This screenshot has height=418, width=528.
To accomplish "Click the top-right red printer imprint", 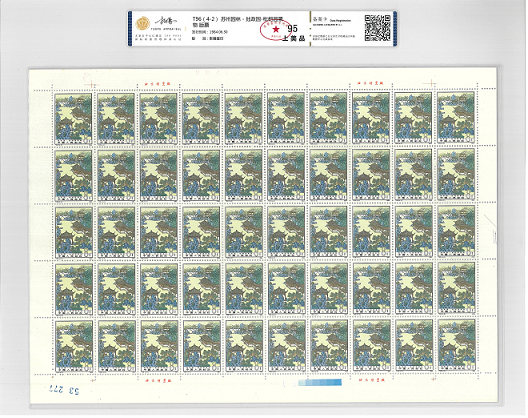I will tap(370, 83).
